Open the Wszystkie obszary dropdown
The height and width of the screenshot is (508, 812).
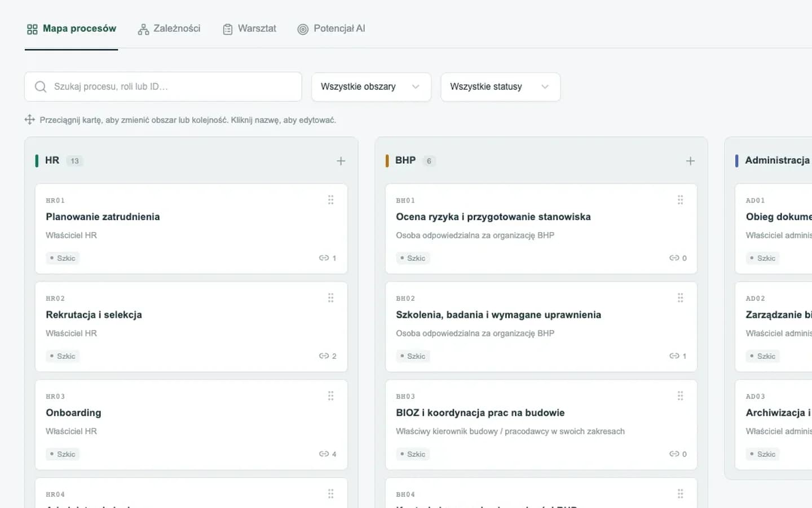[371, 87]
